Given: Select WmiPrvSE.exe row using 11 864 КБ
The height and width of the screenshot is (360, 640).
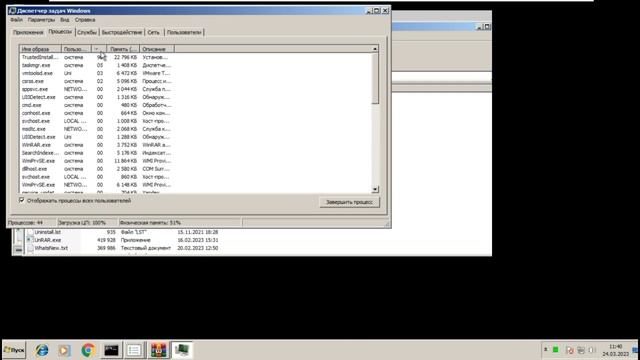Looking at the screenshot, I should point(196,161).
